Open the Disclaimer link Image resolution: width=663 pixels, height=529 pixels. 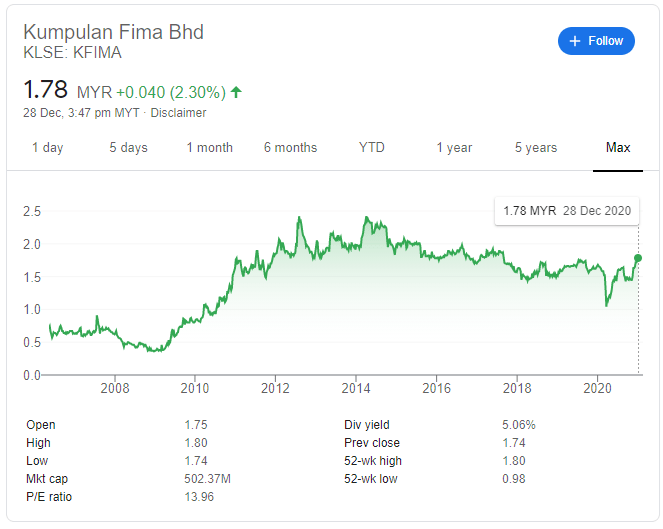178,113
